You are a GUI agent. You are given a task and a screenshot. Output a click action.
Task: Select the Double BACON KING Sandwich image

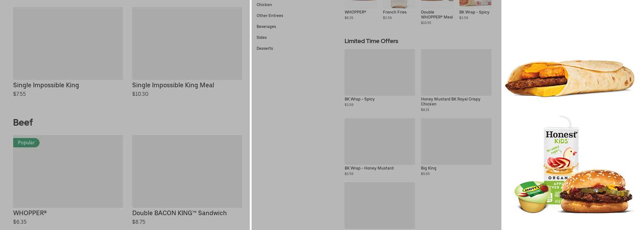pos(187,171)
